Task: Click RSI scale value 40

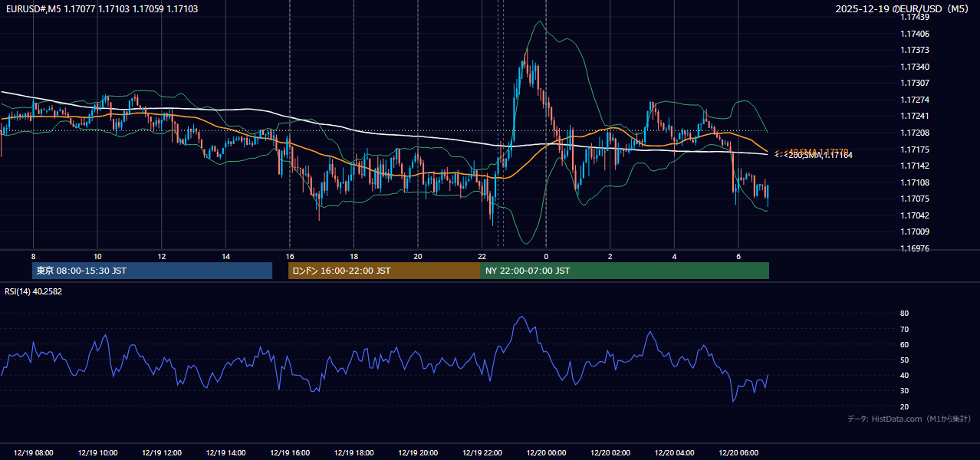Action: (905, 375)
